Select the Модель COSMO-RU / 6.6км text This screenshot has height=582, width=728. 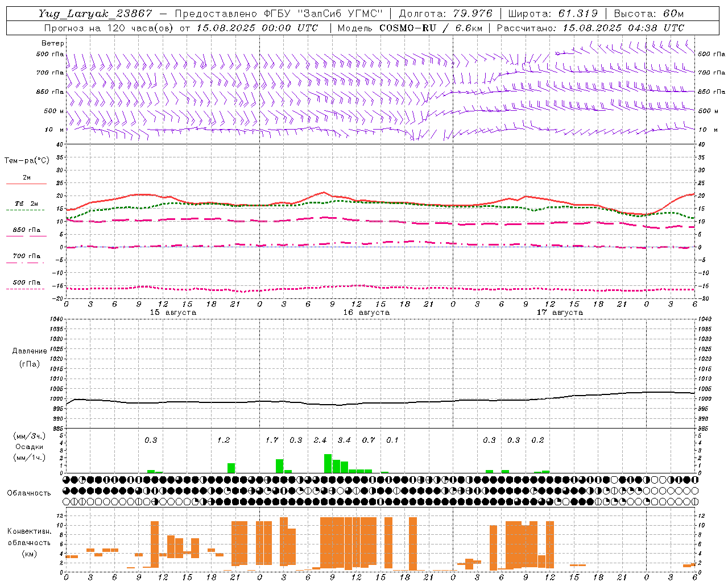410,28
